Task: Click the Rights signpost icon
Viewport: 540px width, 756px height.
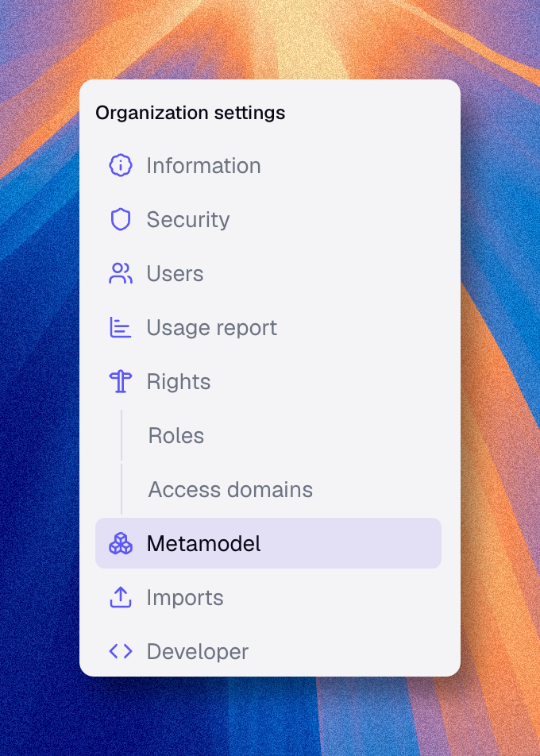Action: click(120, 381)
